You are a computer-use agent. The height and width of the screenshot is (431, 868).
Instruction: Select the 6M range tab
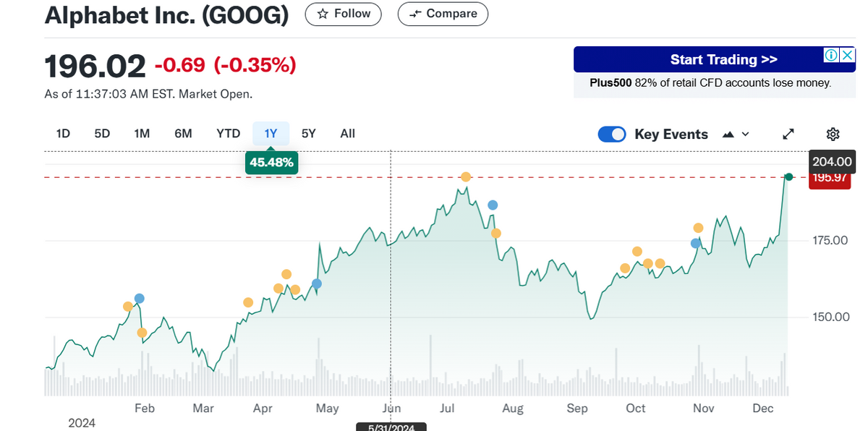tap(183, 133)
